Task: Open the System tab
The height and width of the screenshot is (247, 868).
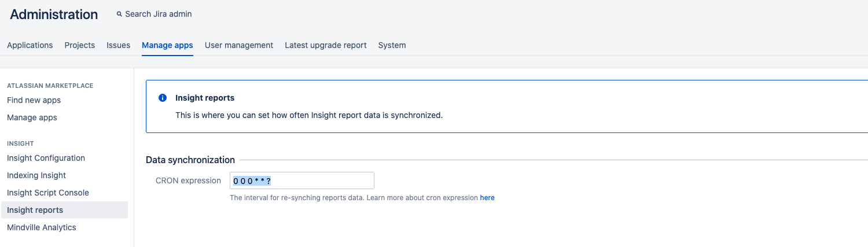Action: 392,45
